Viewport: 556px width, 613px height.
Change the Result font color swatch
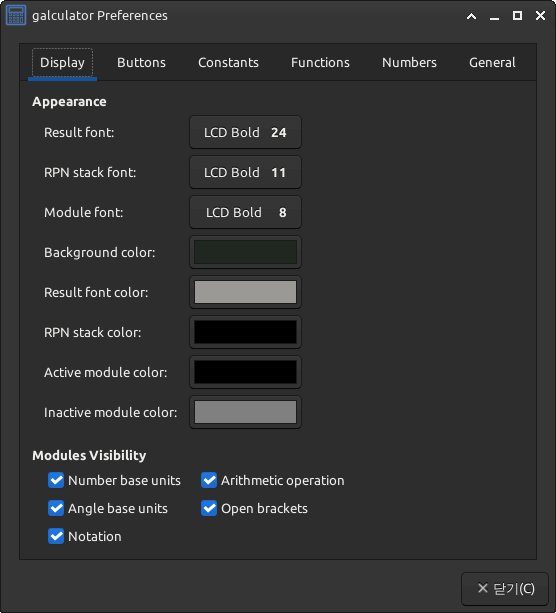246,292
